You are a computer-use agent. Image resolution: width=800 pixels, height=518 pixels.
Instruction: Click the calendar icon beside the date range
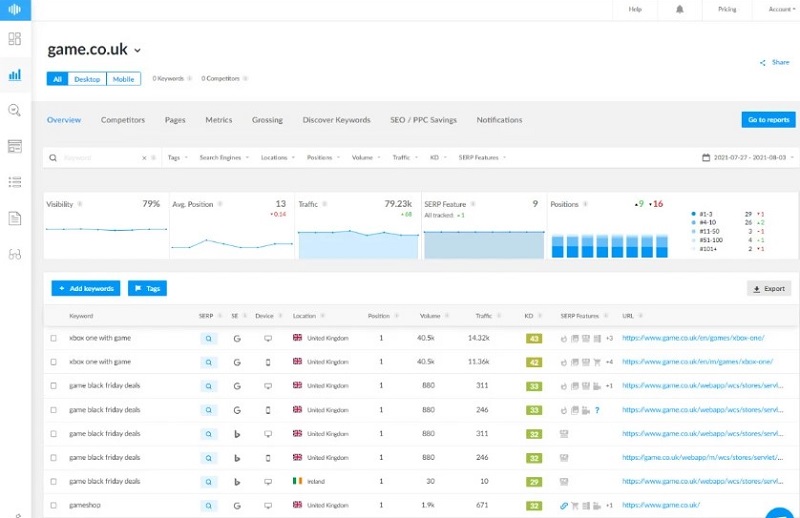tap(706, 158)
